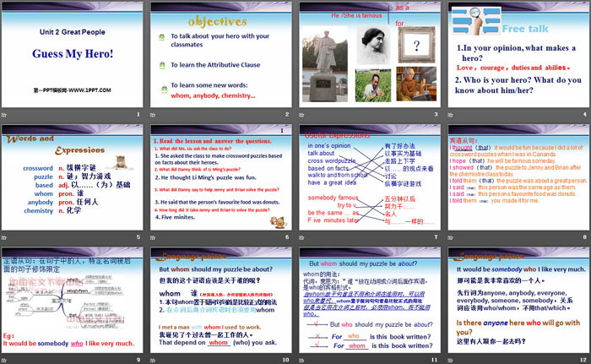Click the animation star icon under slide 6
Image resolution: width=591 pixels, height=364 pixels.
tap(153, 237)
